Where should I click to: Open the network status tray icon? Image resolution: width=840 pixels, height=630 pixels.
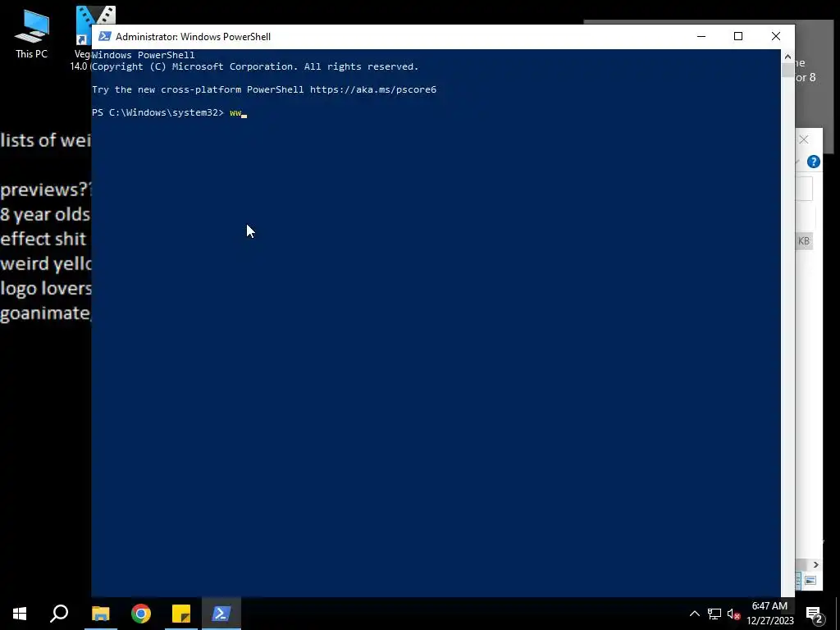(x=714, y=614)
